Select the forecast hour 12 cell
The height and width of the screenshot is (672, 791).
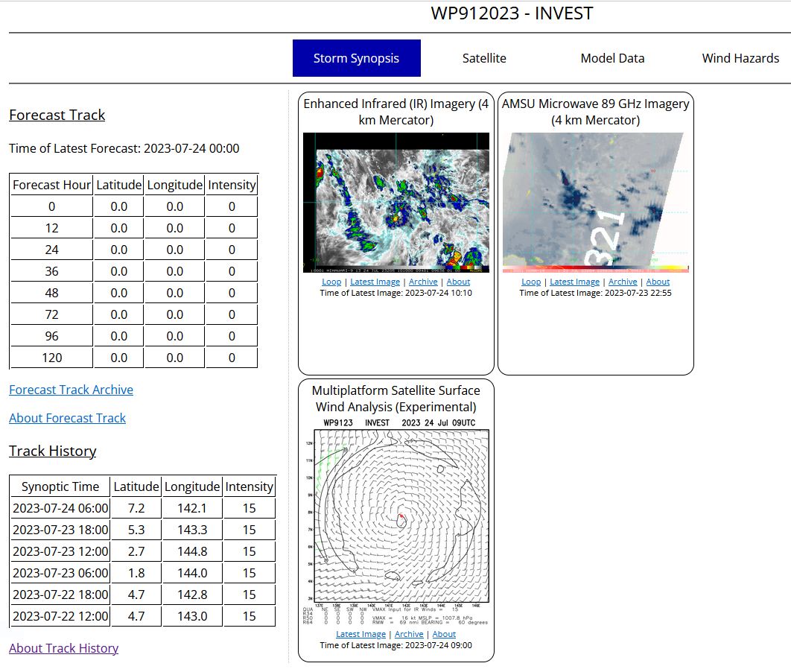(51, 228)
